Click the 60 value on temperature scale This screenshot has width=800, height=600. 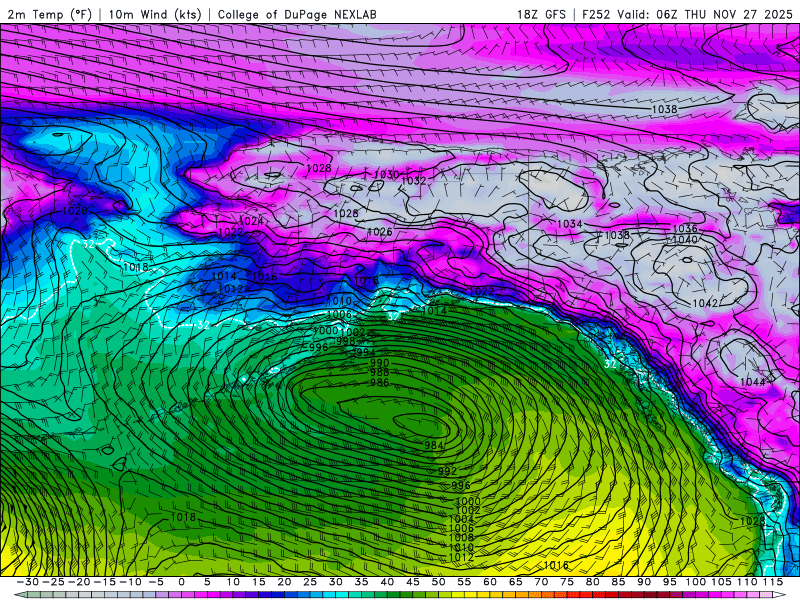click(490, 582)
